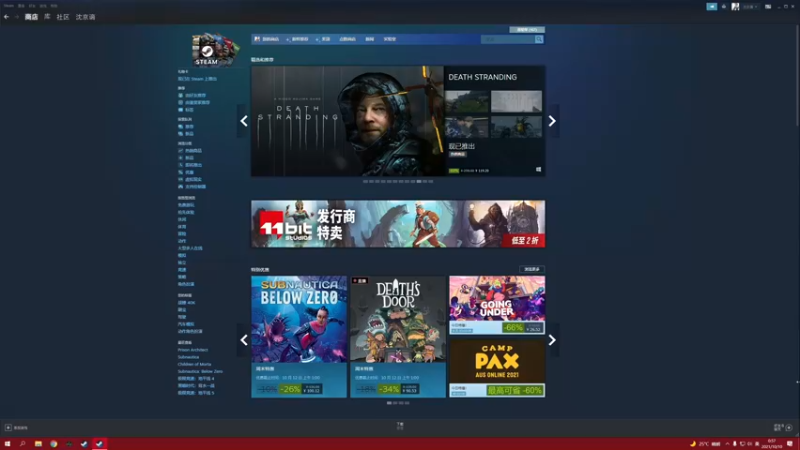800x450 pixels.
Task: Open Windows taskbar search
Action: point(22,444)
